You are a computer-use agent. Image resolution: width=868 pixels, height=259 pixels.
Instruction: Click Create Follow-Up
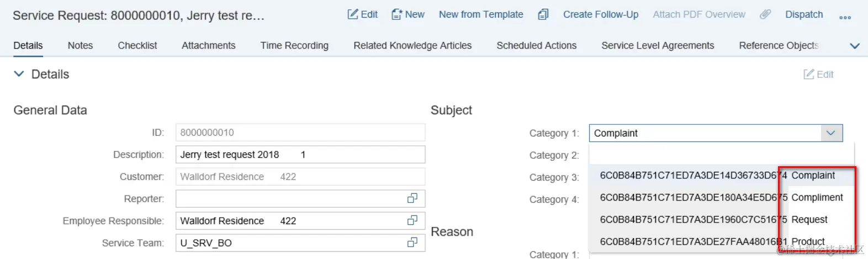point(600,14)
